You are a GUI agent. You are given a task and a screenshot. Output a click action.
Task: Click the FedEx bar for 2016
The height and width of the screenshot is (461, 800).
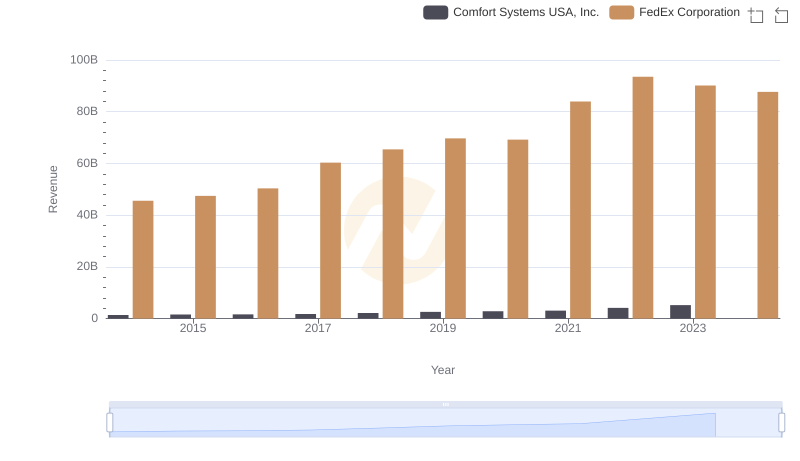click(268, 253)
